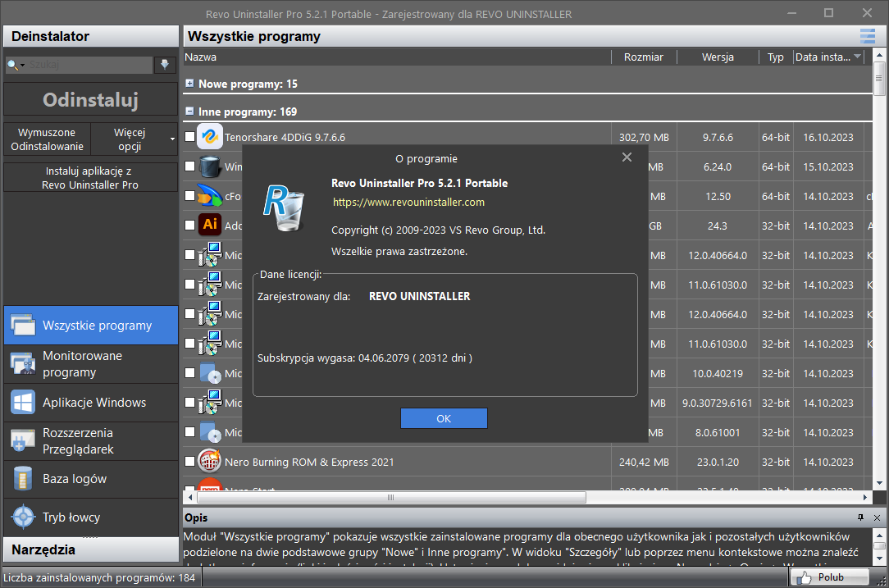The width and height of the screenshot is (889, 588).
Task: Sort by the Typ column header
Action: (x=776, y=57)
